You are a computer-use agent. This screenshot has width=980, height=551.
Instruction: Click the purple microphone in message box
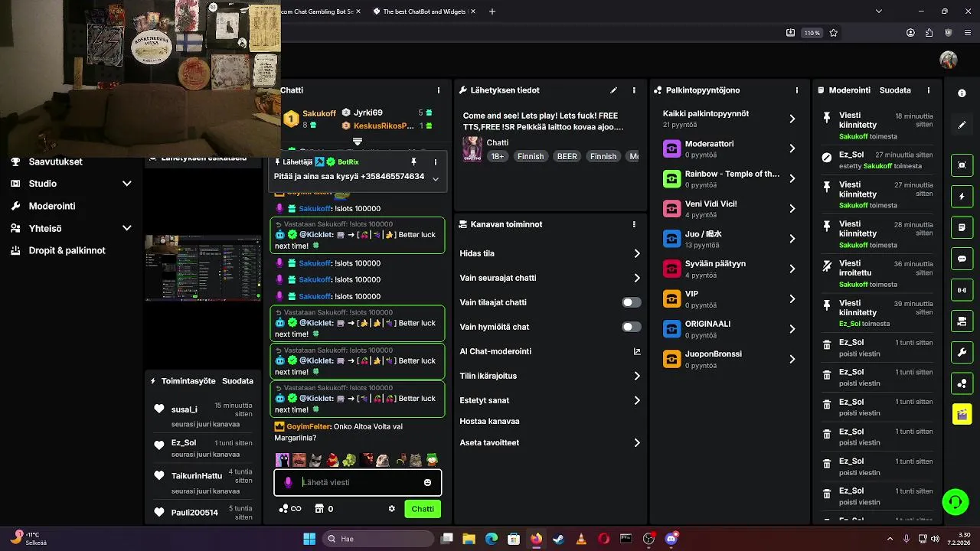tap(288, 482)
